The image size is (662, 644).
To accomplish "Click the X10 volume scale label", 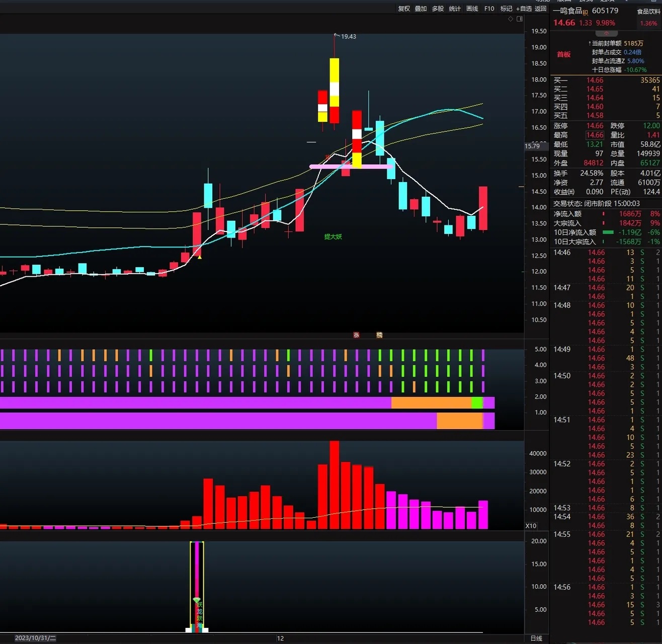I will point(531,526).
